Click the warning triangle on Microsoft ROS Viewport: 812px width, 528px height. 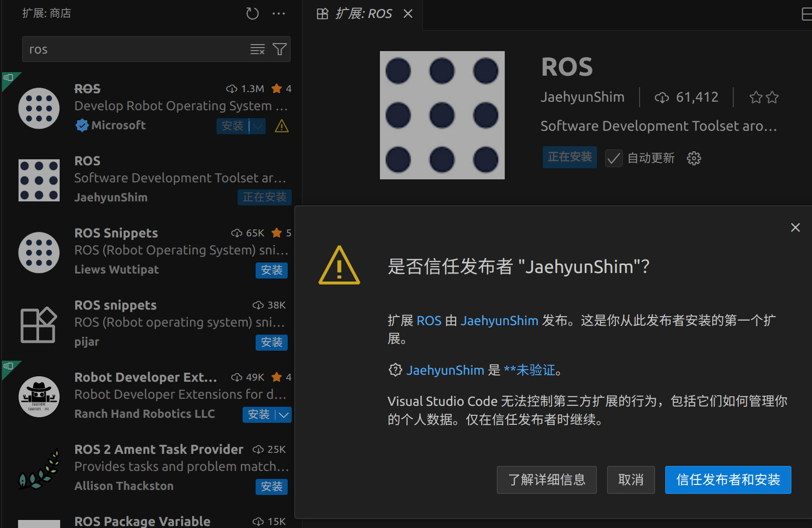[x=282, y=126]
